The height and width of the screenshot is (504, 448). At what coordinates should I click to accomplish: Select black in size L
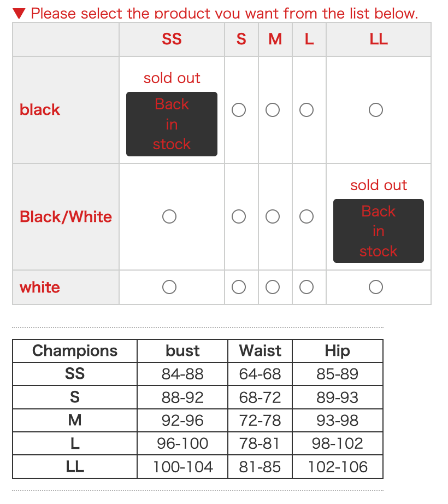point(306,110)
